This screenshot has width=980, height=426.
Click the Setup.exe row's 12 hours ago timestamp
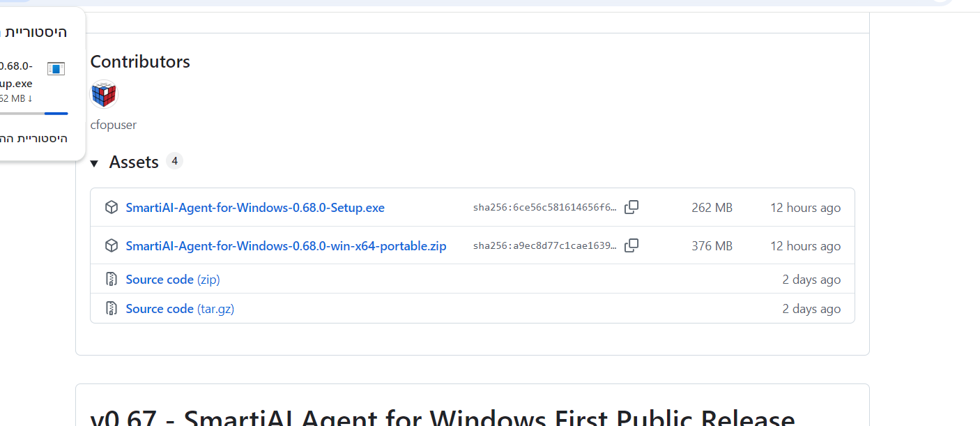click(x=805, y=208)
